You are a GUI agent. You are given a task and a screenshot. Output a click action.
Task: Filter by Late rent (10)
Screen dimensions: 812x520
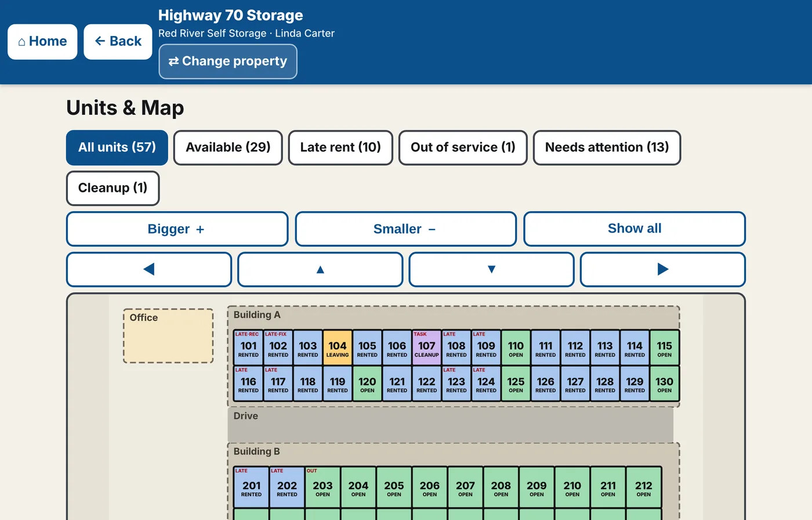tap(340, 147)
